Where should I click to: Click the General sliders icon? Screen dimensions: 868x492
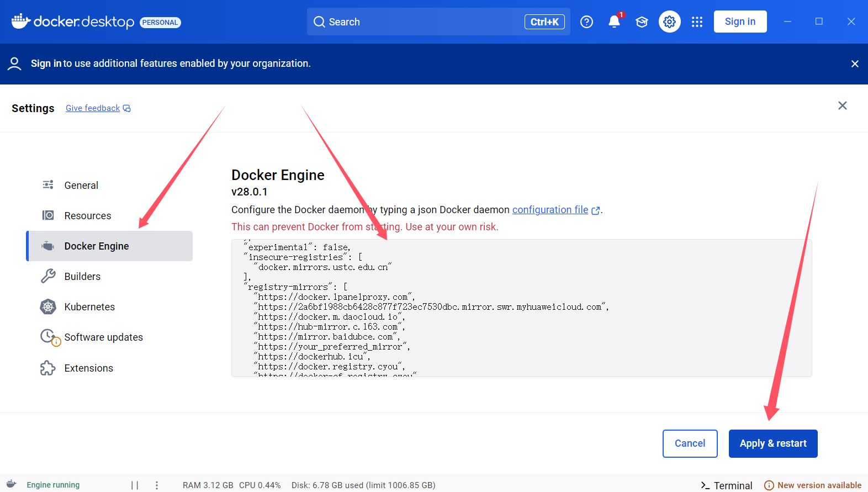tap(48, 185)
